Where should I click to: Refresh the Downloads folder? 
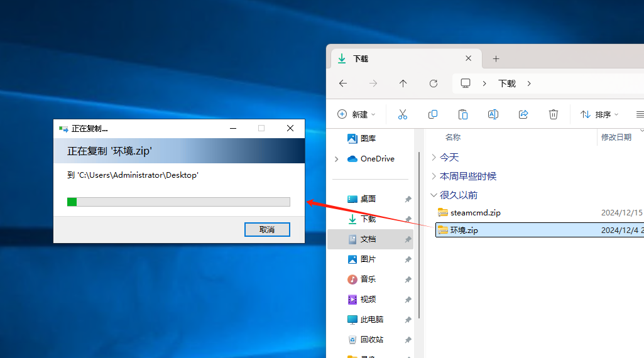(x=434, y=84)
